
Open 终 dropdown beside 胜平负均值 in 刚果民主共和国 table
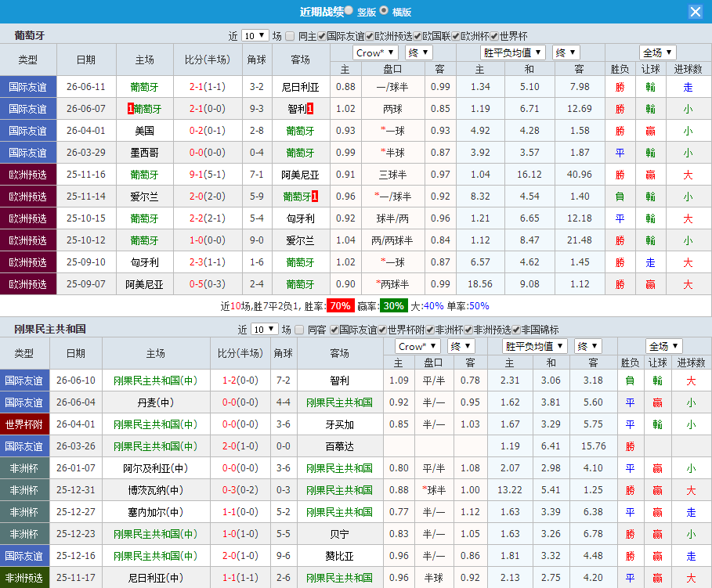[588, 346]
